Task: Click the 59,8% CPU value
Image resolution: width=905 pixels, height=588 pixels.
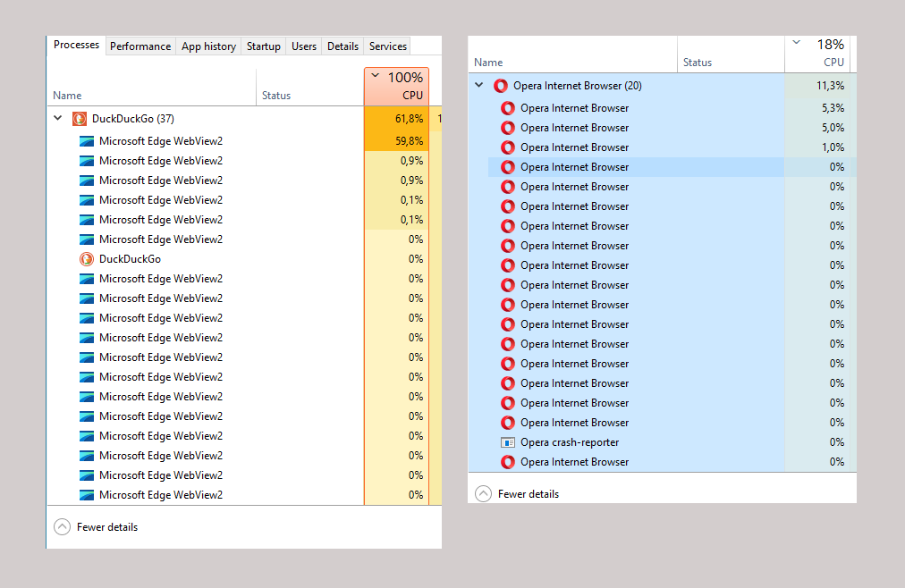Action: point(410,141)
